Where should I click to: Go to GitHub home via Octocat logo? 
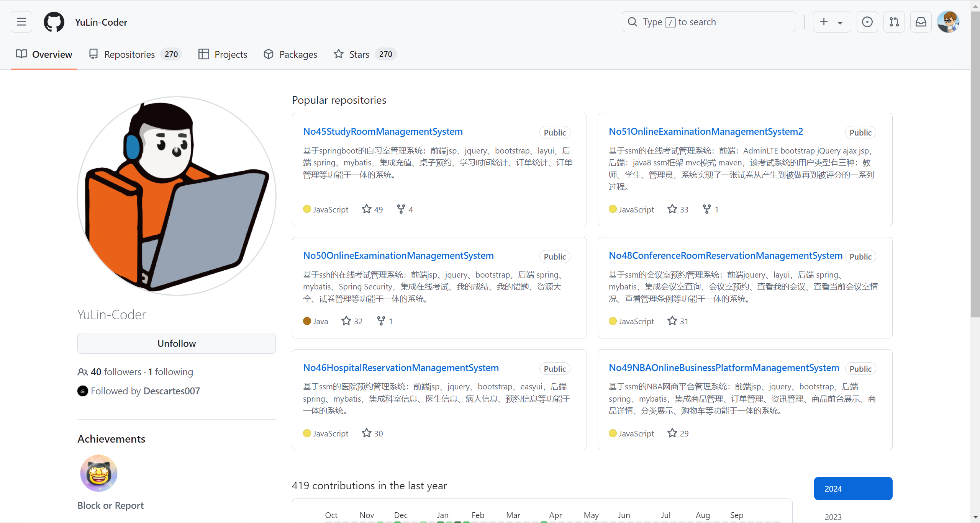point(54,22)
